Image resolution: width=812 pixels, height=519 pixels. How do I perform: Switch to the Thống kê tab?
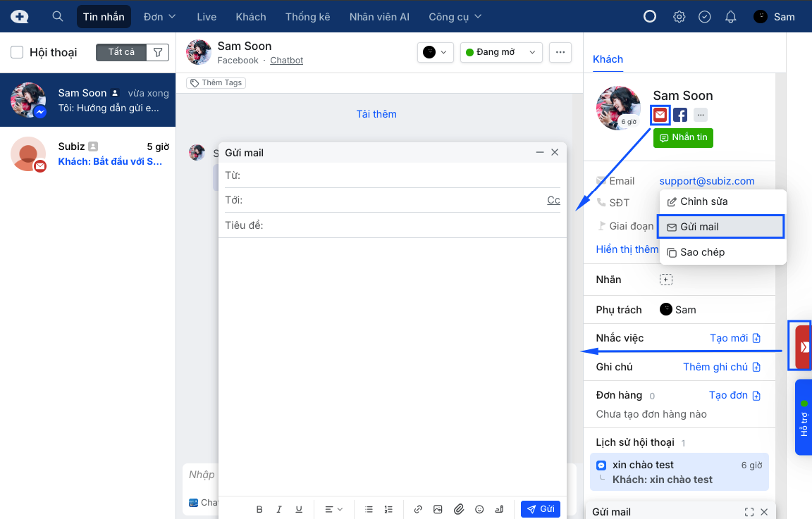307,17
